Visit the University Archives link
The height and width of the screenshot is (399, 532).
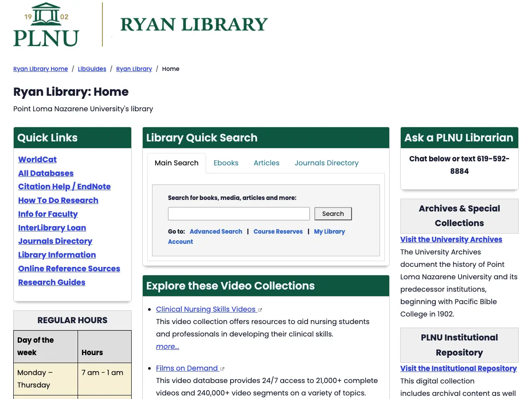tap(451, 239)
